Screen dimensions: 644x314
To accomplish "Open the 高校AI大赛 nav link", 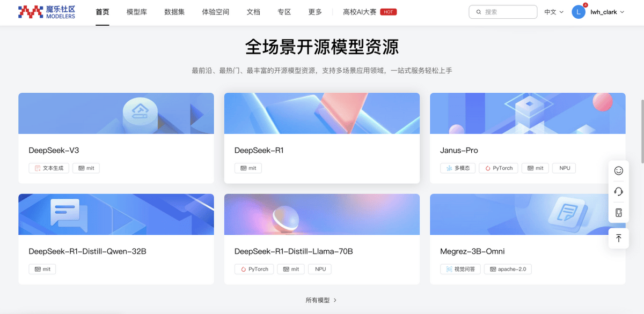I will tap(360, 12).
